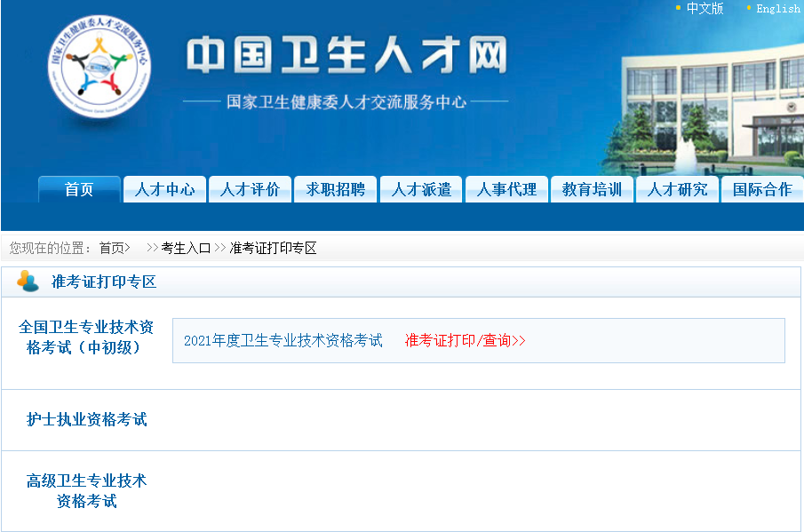This screenshot has height=532, width=804.
Task: Open the 人才研究 tab
Action: pos(677,189)
